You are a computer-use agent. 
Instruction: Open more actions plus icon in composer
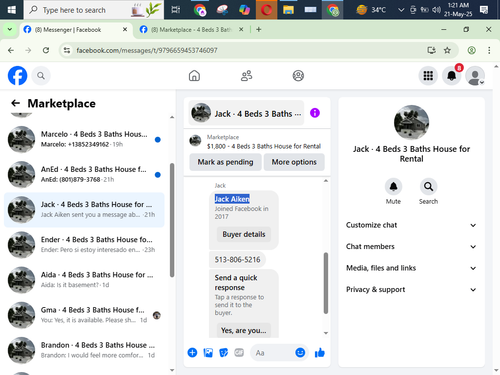192,352
